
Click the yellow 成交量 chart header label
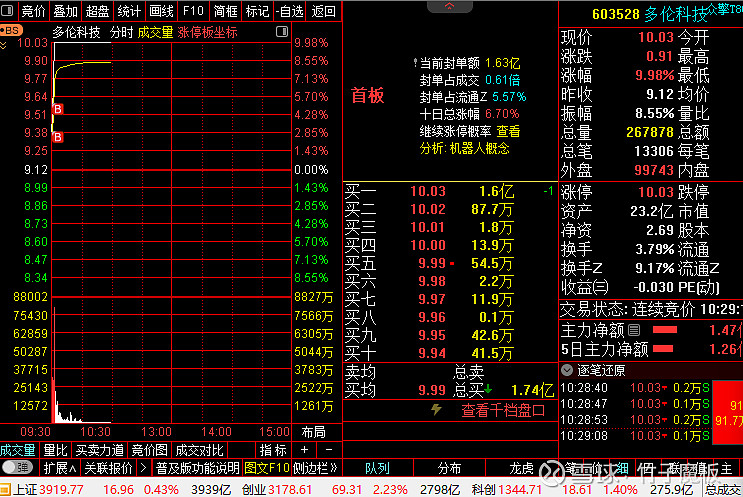coord(155,33)
